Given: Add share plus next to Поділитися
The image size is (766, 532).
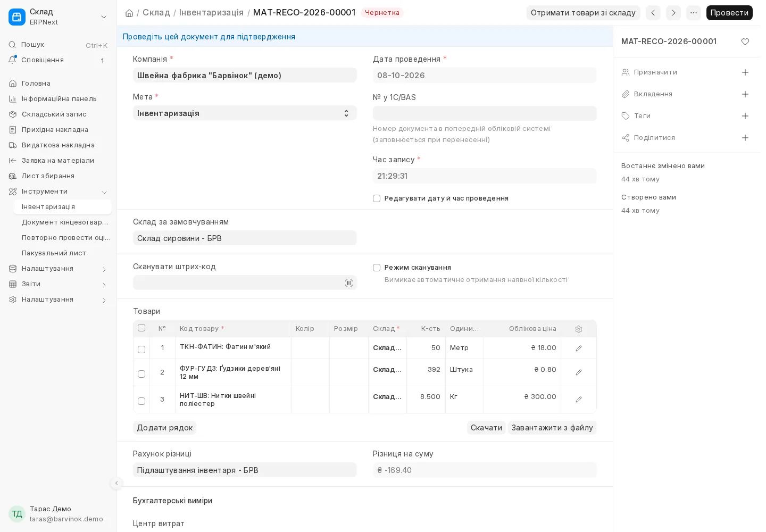Looking at the screenshot, I should [x=745, y=138].
